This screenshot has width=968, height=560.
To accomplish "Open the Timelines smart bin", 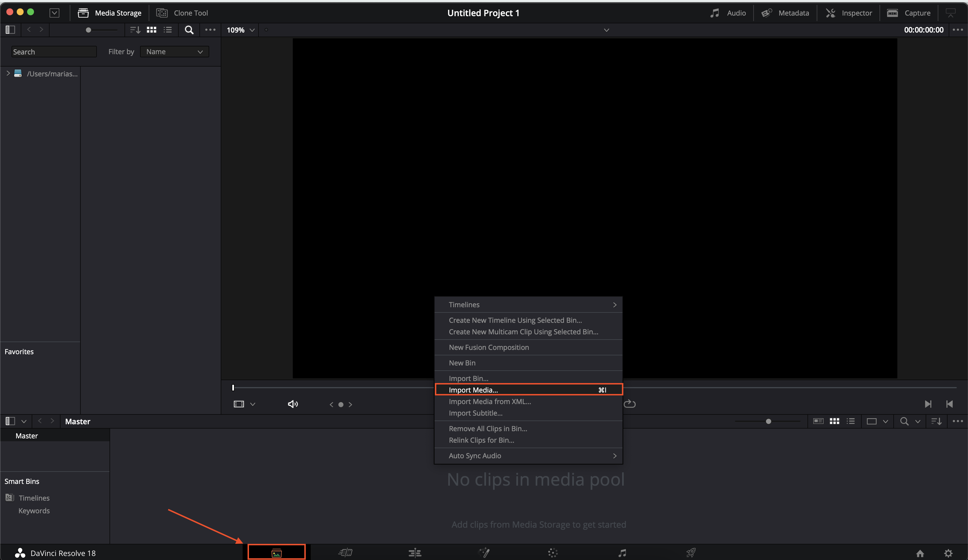I will (x=34, y=498).
